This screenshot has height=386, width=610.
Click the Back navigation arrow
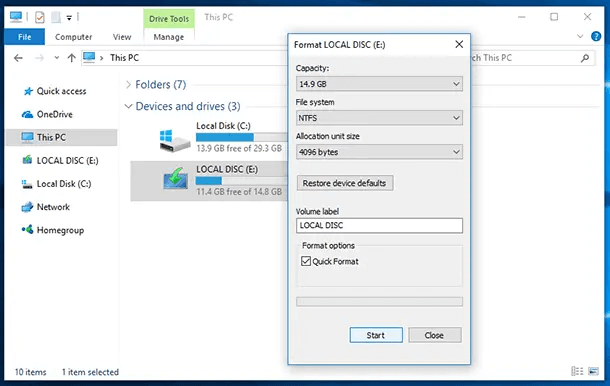(x=18, y=58)
